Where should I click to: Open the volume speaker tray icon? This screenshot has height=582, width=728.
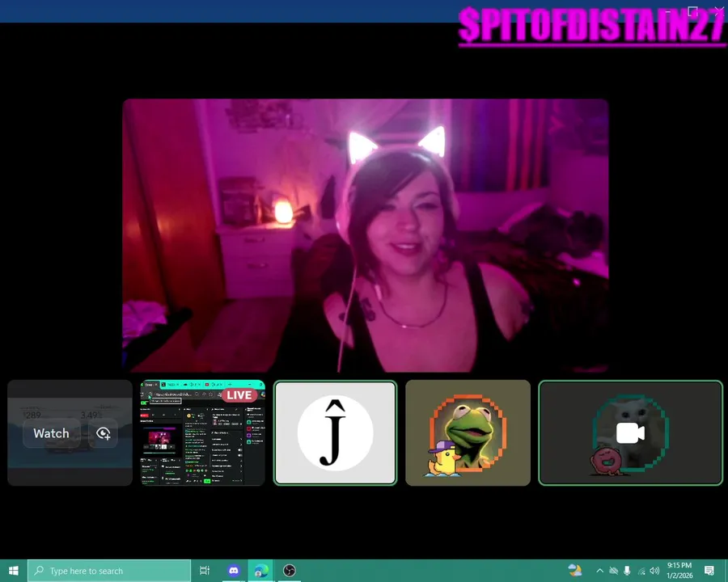(x=654, y=571)
